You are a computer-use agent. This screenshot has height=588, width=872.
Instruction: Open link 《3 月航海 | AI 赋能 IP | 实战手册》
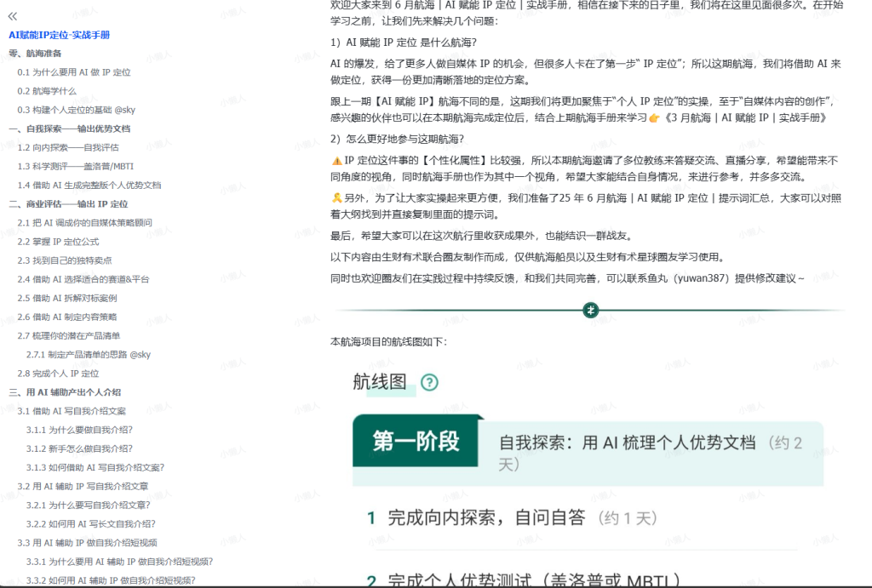(745, 117)
